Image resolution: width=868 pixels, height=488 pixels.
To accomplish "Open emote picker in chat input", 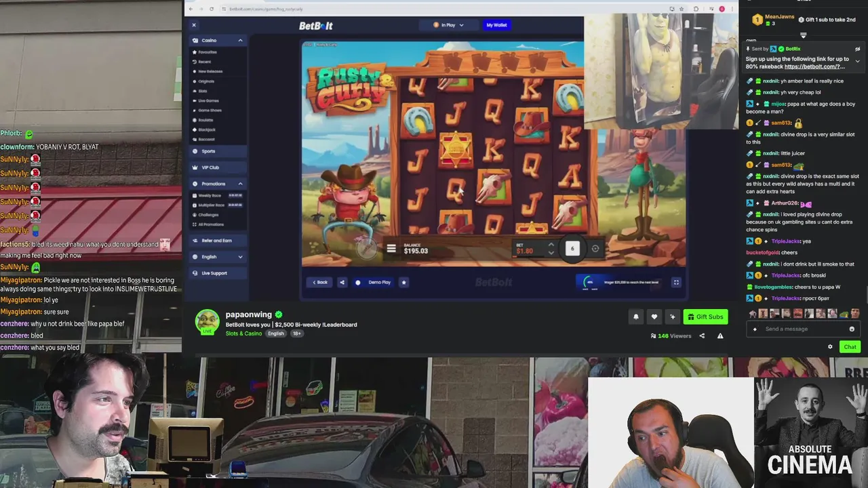I will pyautogui.click(x=852, y=329).
